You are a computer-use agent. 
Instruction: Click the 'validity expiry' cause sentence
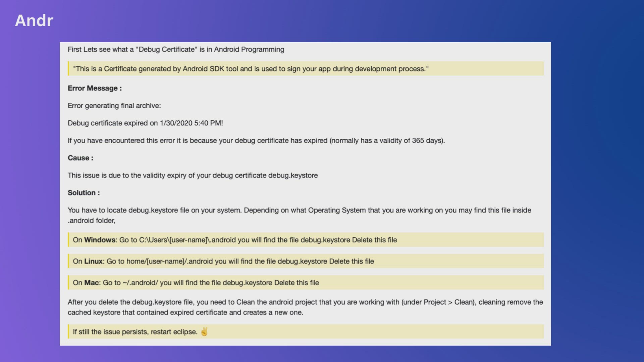point(193,175)
